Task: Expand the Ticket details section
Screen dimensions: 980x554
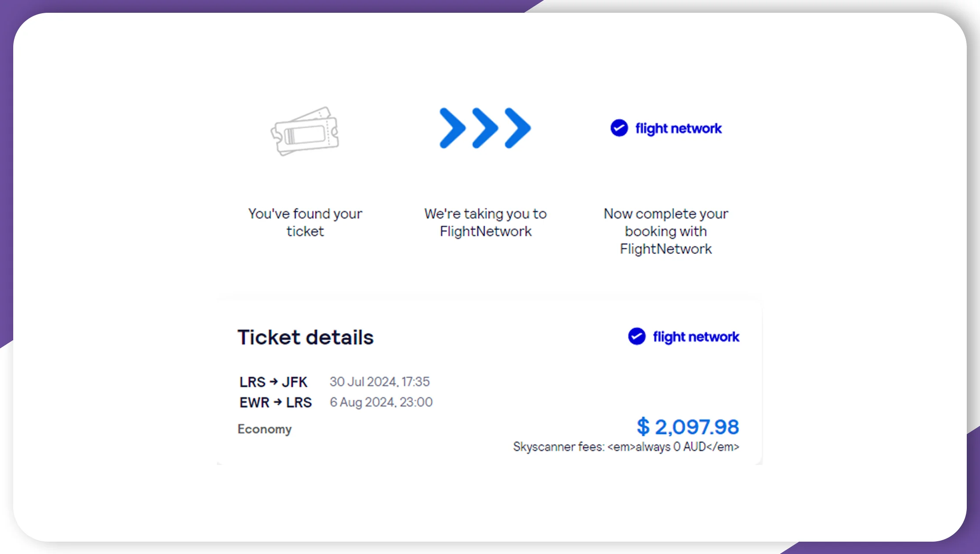Action: (306, 337)
